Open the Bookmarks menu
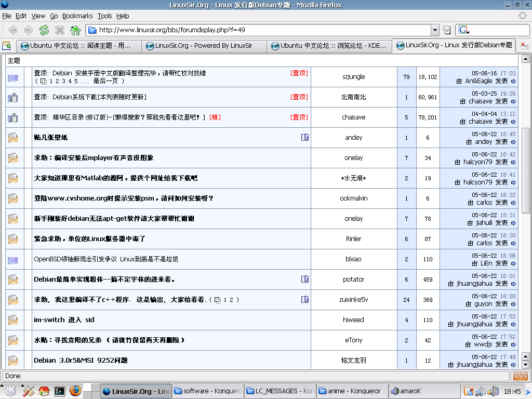The image size is (532, 399). [x=77, y=16]
